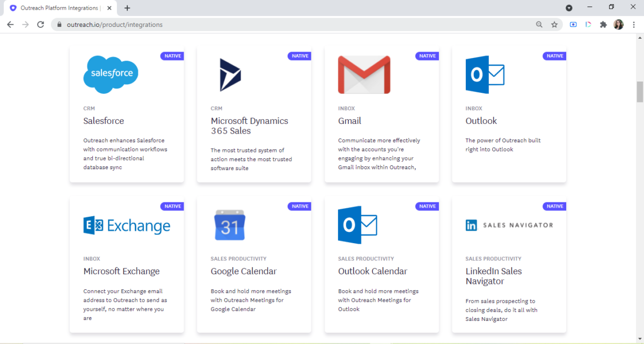Select the Microsoft Dynamics 365 Sales logo
644x344 pixels.
click(230, 74)
